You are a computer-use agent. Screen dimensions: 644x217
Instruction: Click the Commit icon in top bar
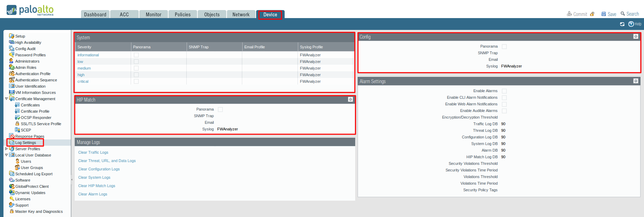569,14
